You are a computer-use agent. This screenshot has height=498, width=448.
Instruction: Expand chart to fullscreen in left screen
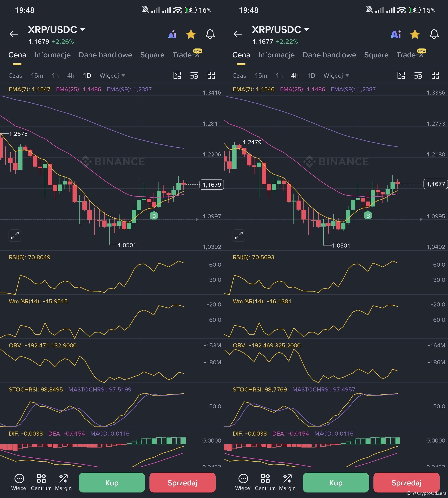(15, 236)
